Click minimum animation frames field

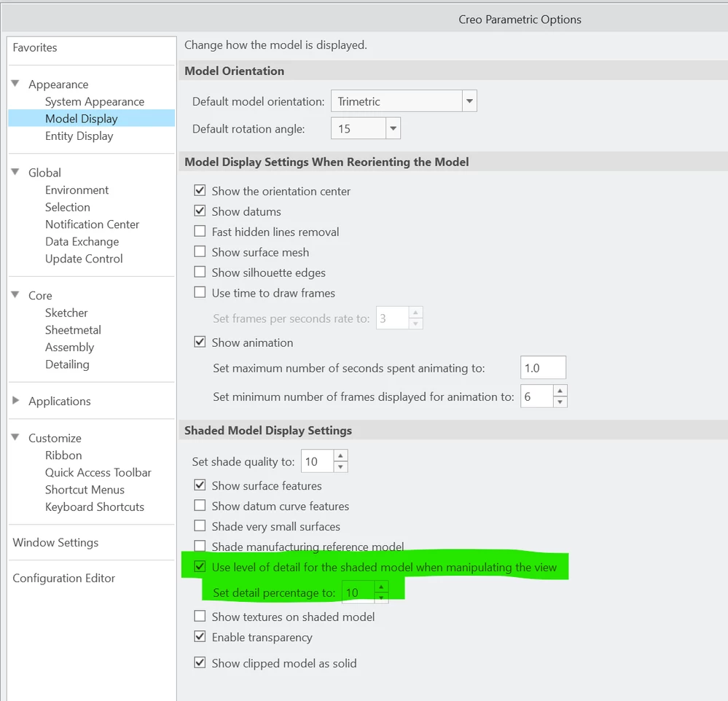(537, 396)
